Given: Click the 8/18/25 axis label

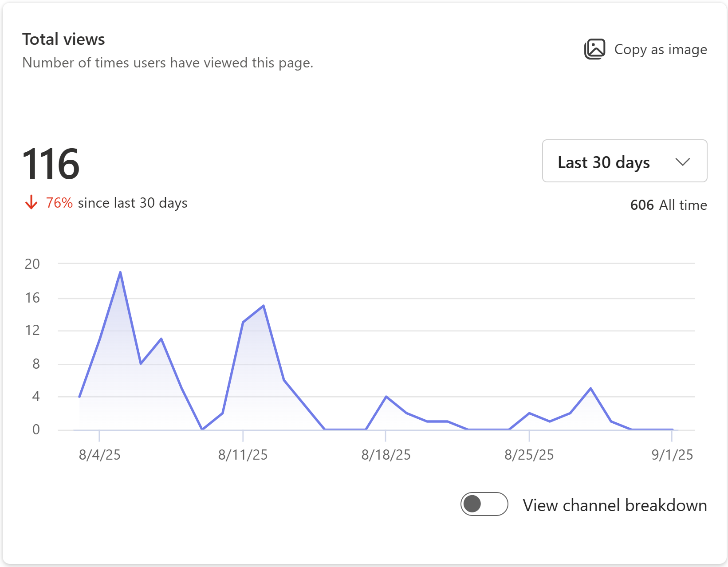Looking at the screenshot, I should 386,454.
